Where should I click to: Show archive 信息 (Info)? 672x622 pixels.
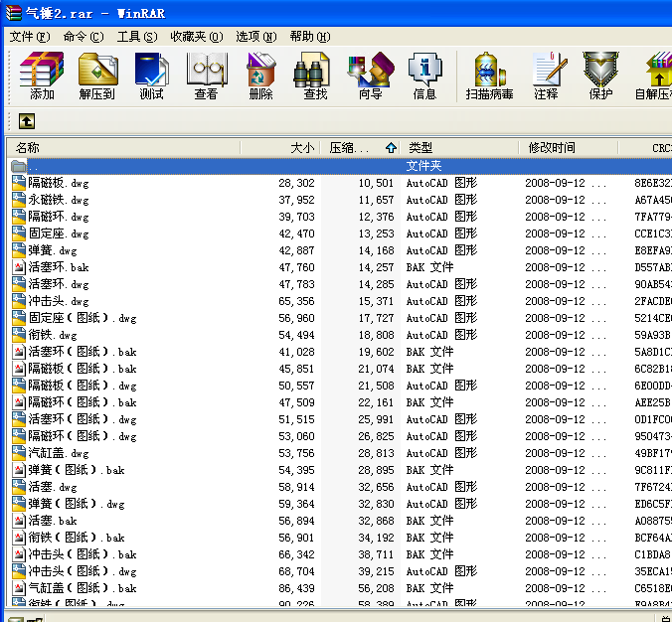click(424, 76)
